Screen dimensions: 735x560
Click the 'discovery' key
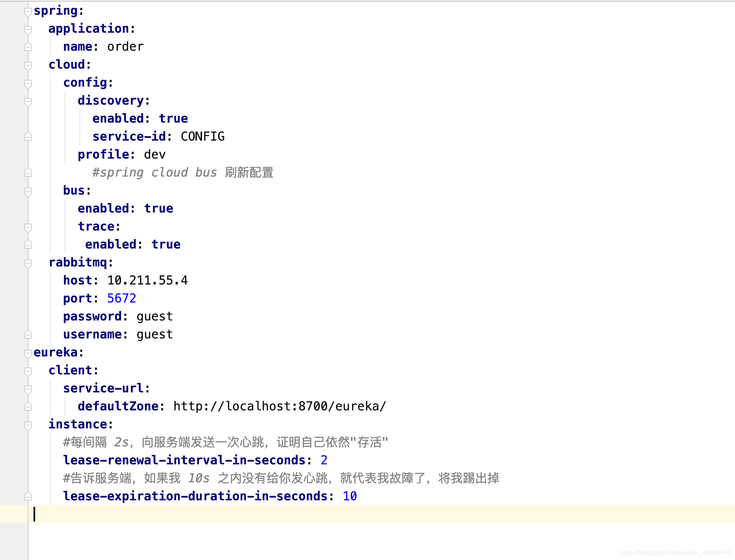[x=111, y=101]
